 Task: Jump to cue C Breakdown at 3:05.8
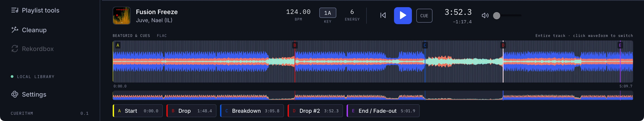252,111
